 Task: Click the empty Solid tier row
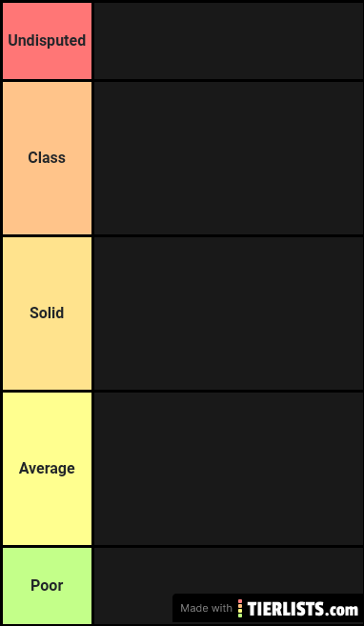[229, 313]
